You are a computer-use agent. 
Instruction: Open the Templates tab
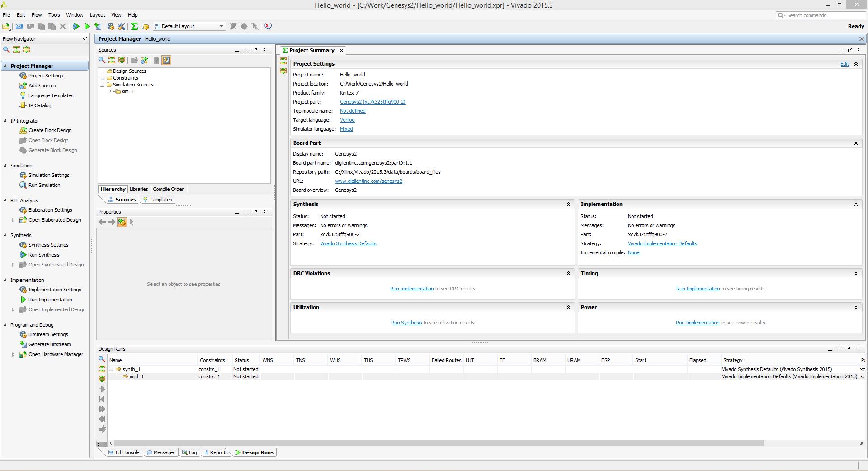[157, 200]
